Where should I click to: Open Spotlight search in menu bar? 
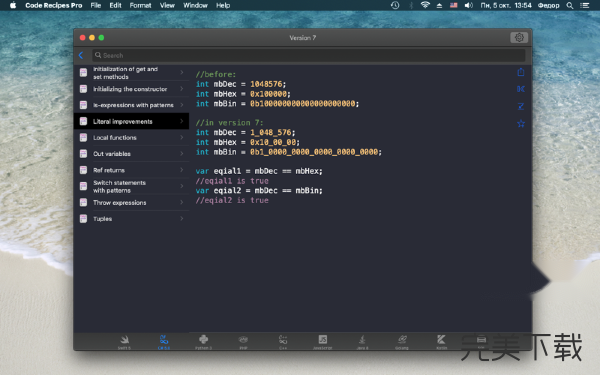pos(570,5)
